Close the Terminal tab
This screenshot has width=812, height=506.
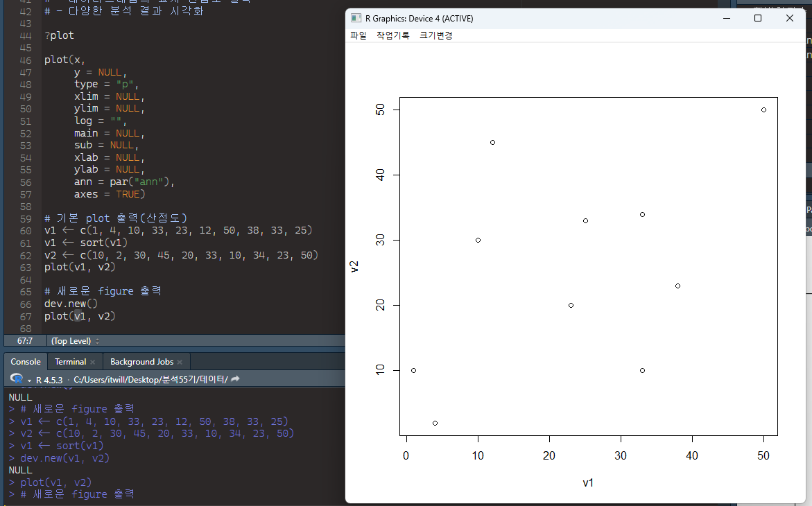pyautogui.click(x=93, y=362)
